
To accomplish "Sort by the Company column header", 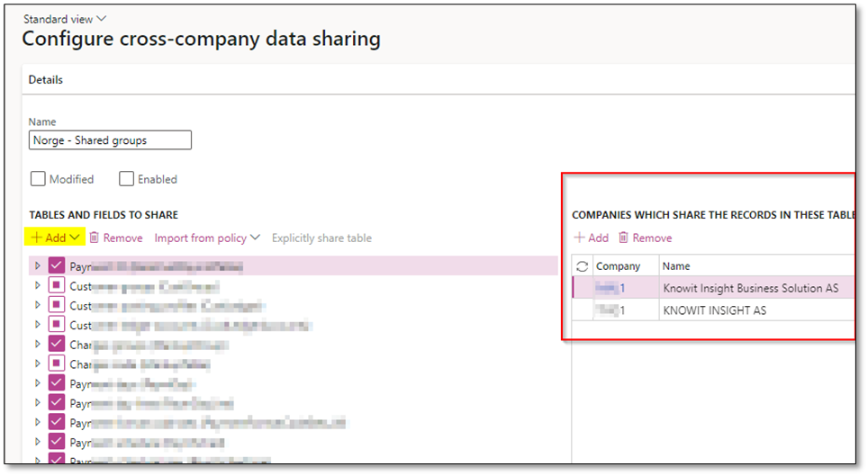I will (618, 266).
